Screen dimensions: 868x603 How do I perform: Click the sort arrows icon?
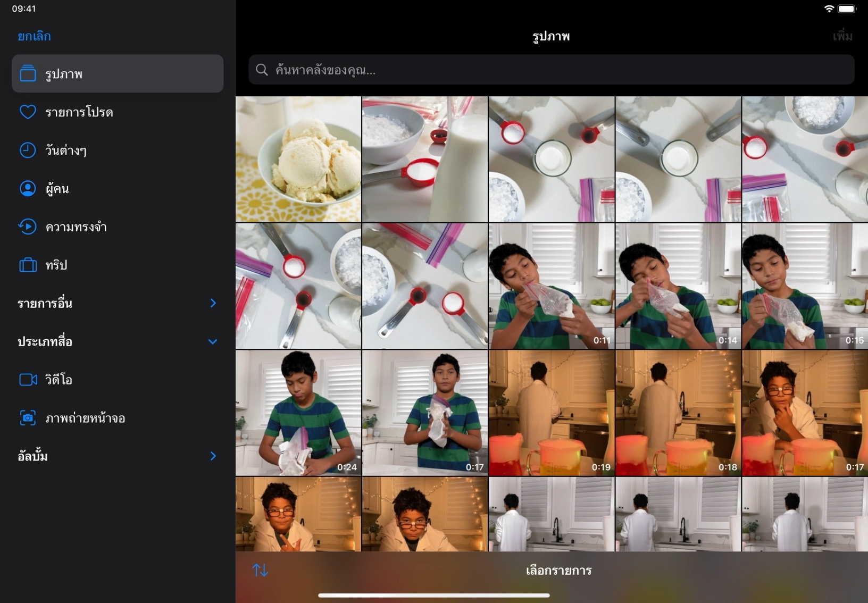point(260,570)
